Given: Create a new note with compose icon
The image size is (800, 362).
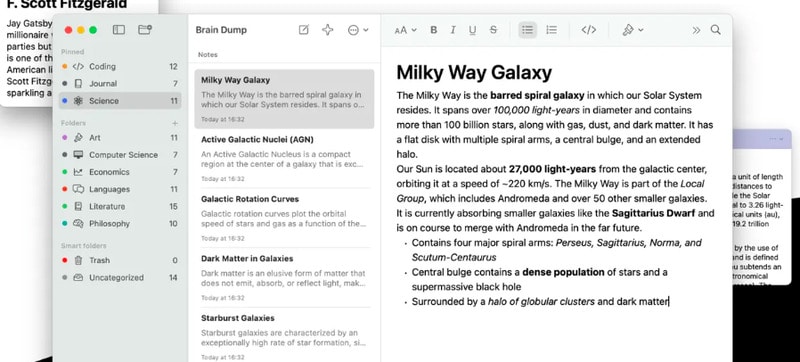Looking at the screenshot, I should coord(304,30).
